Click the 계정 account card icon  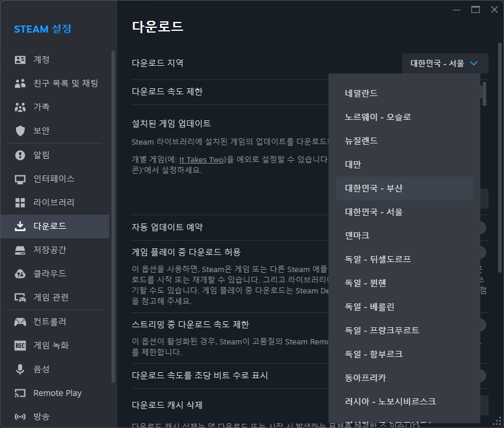[20, 60]
